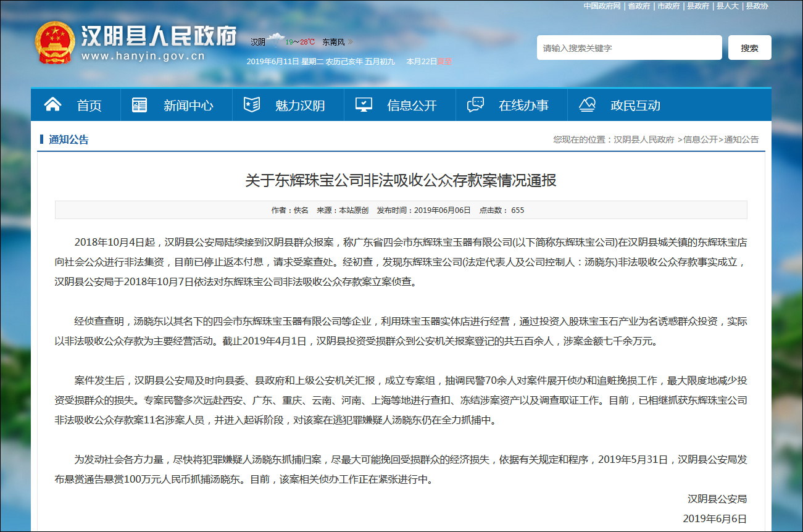Viewport: 803px width, 532px height.
Task: Click the article title 关于东辉珠宝公司非法吸收公众存款案情况通报
Action: pos(401,181)
